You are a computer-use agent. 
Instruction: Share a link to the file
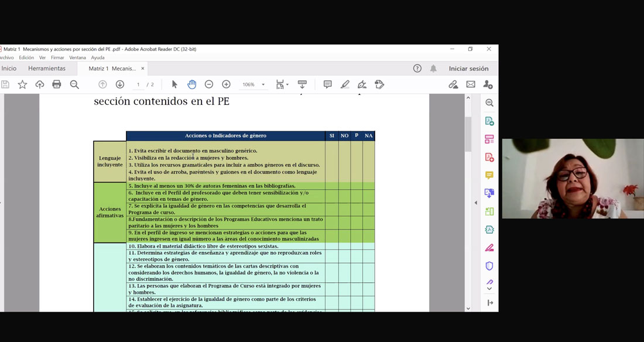coord(453,85)
